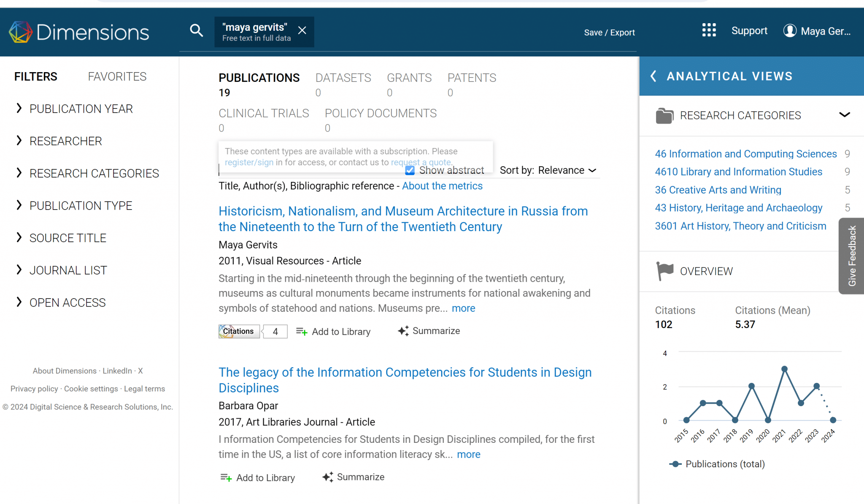Click the Publications (total) legend entry
The height and width of the screenshot is (504, 864).
point(717,464)
